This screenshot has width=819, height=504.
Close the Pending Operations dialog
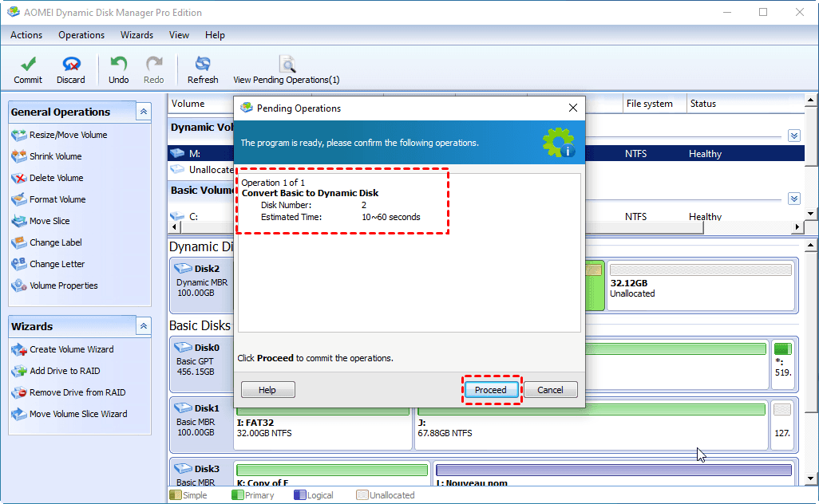572,108
